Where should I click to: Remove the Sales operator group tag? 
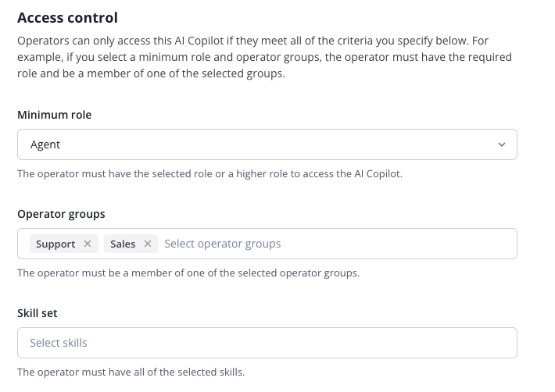tap(148, 244)
